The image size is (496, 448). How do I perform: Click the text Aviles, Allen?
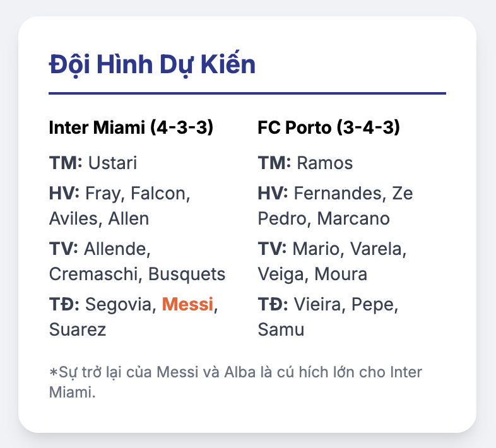click(x=99, y=218)
